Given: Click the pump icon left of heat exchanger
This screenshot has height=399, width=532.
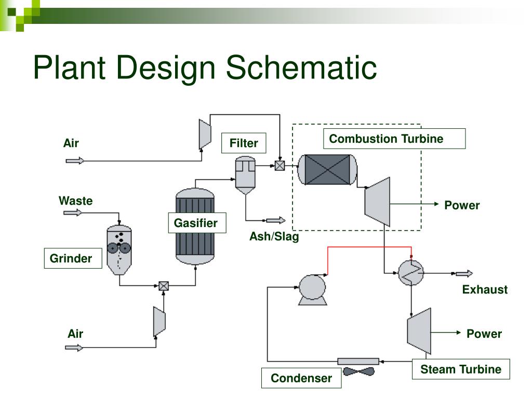Looking at the screenshot, I should [312, 289].
